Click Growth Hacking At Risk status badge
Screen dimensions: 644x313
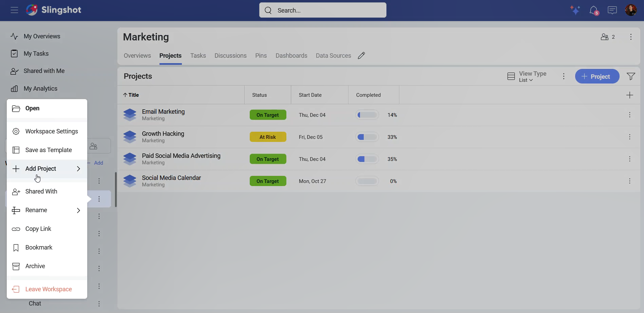[x=268, y=137]
